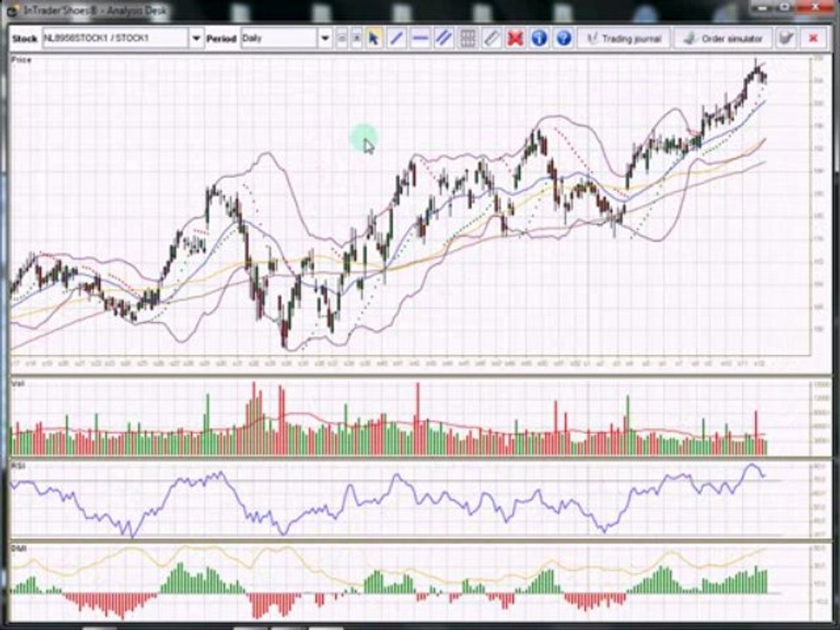Click the Period field showing Daily
Screen dimensions: 840x630
coord(279,38)
